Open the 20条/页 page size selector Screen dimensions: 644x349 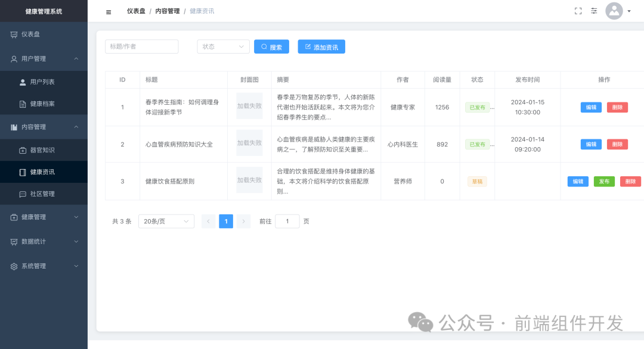tap(166, 221)
